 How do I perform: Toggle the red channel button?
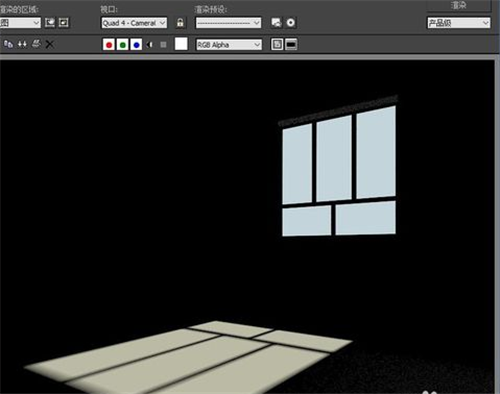tap(109, 44)
